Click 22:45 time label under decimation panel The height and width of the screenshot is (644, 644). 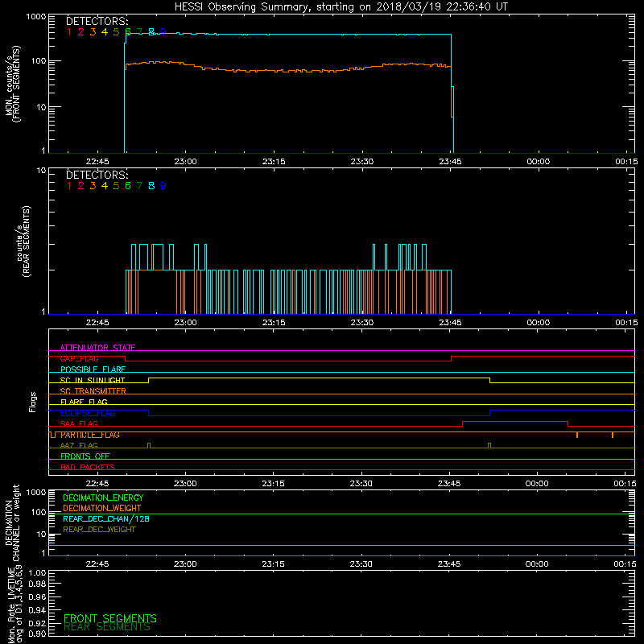tap(97, 564)
